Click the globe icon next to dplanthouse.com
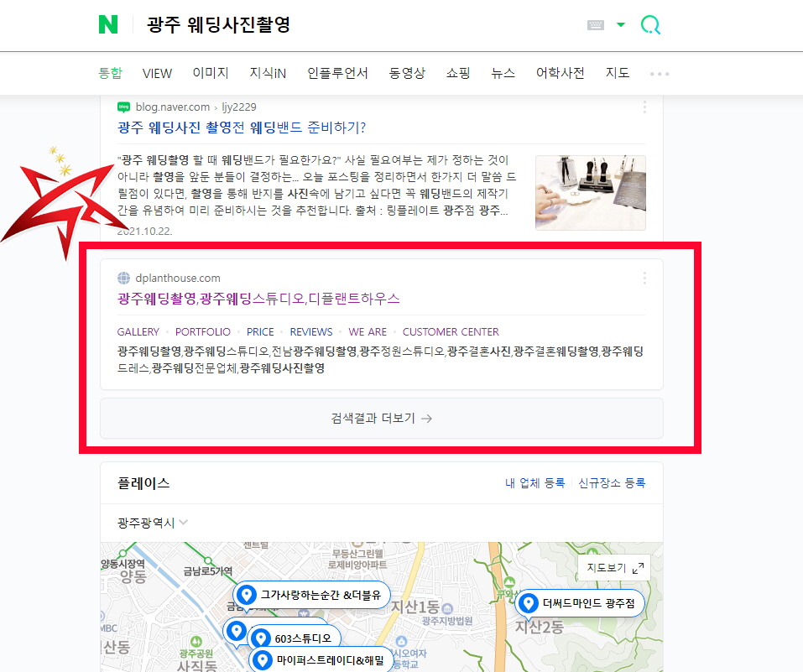Image resolution: width=803 pixels, height=672 pixels. point(123,279)
